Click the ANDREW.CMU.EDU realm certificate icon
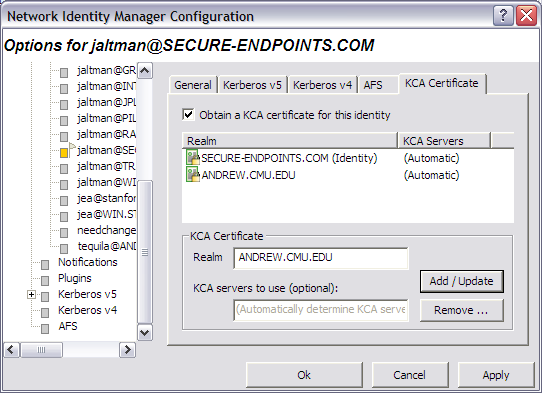The width and height of the screenshot is (542, 393). [193, 174]
